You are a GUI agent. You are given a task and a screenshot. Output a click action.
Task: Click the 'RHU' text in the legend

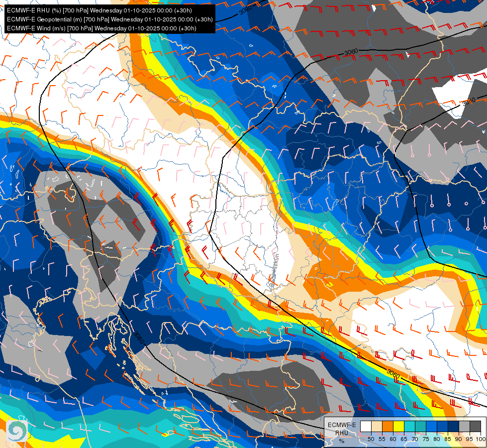(x=342, y=433)
